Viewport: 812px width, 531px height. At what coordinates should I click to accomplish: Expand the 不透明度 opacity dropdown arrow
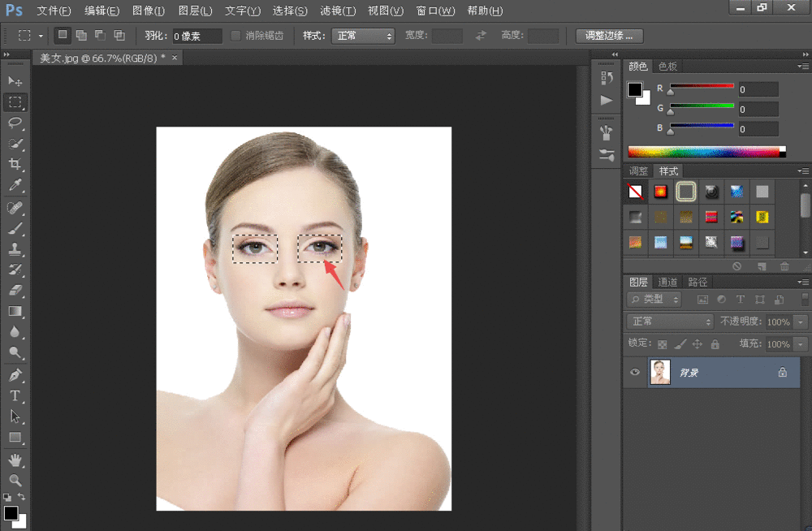[x=801, y=322]
